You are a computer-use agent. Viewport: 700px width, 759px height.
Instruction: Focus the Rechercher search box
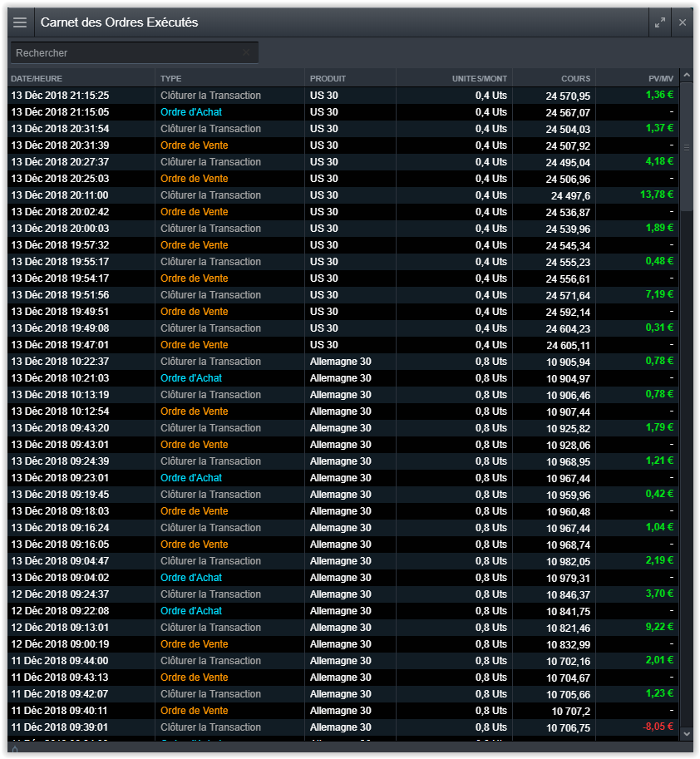(125, 52)
